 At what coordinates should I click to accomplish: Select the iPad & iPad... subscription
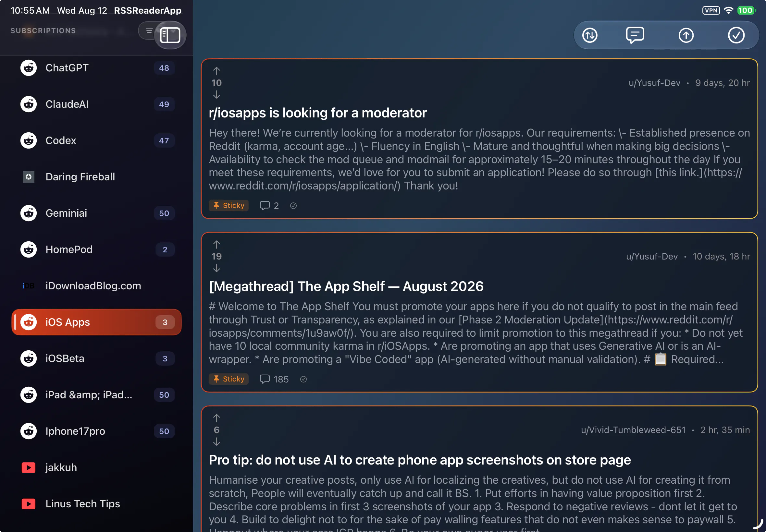point(96,395)
